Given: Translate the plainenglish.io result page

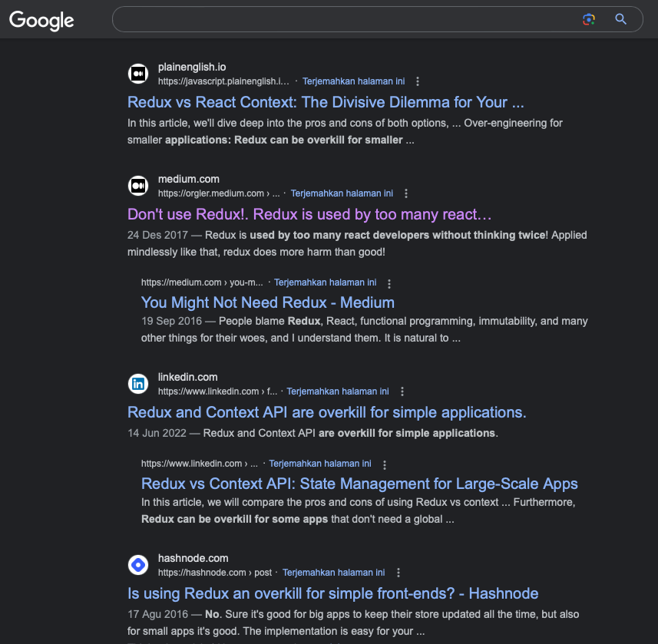Looking at the screenshot, I should (x=354, y=81).
